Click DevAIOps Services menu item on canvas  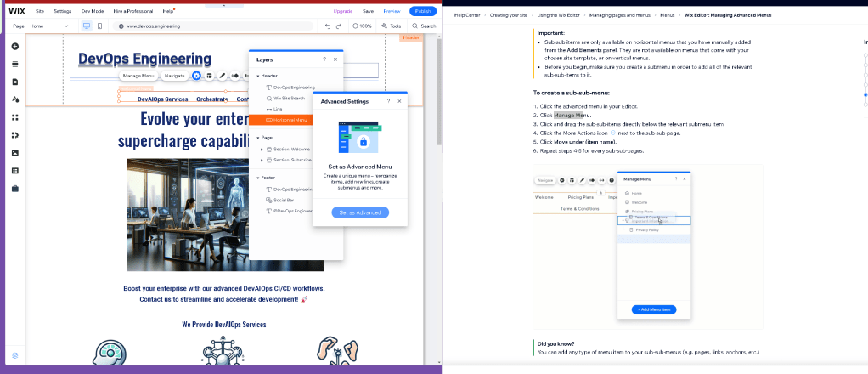163,99
